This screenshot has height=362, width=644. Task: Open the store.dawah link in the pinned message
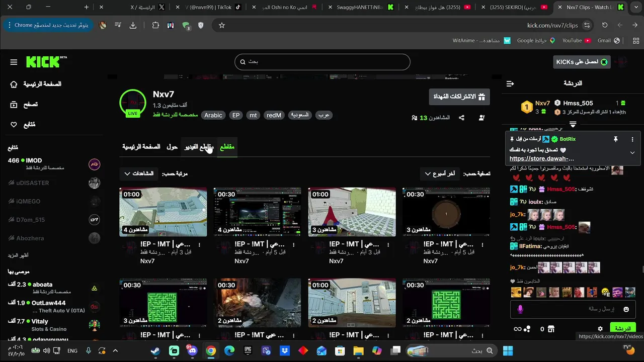click(x=542, y=158)
